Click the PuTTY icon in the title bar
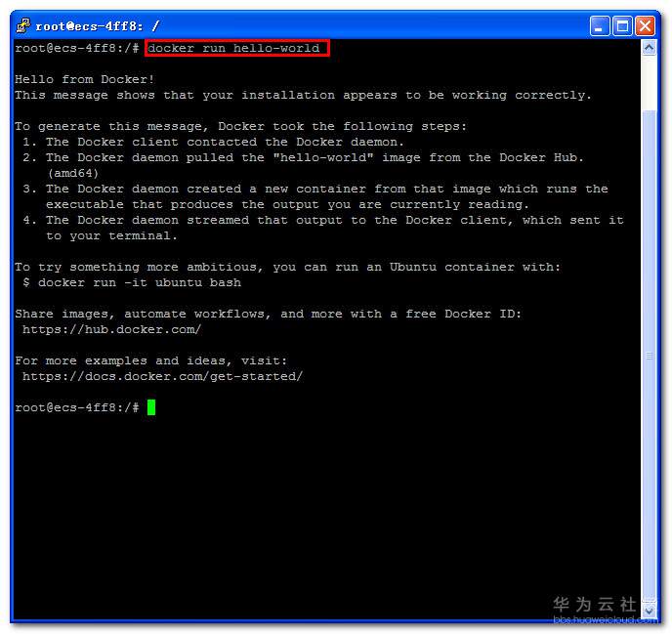This screenshot has height=634, width=672. pos(23,25)
